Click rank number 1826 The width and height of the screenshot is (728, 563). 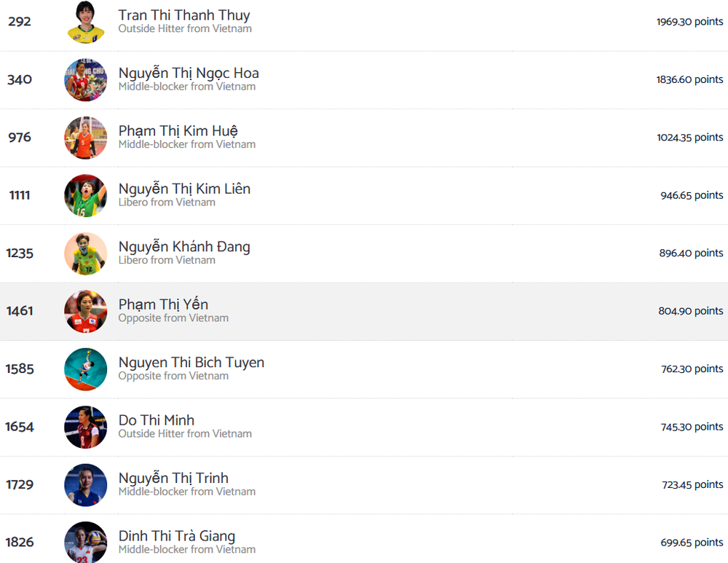pyautogui.click(x=20, y=542)
